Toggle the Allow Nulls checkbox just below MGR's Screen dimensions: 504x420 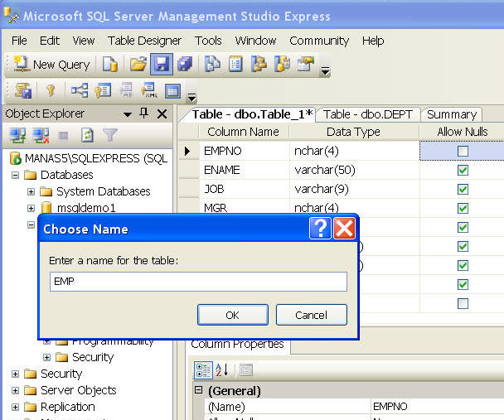[463, 227]
